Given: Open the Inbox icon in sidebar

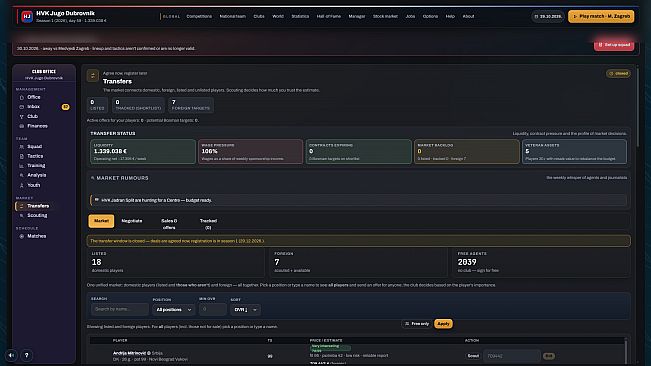Looking at the screenshot, I should point(22,107).
